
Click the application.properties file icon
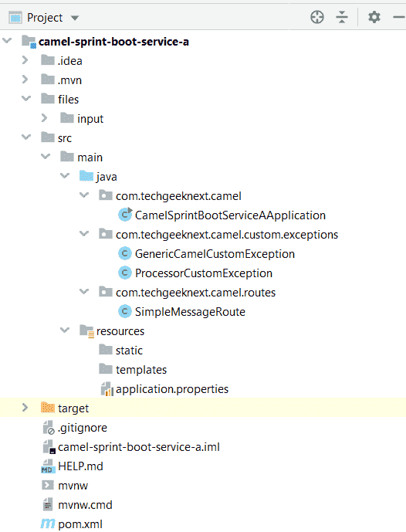(x=107, y=389)
